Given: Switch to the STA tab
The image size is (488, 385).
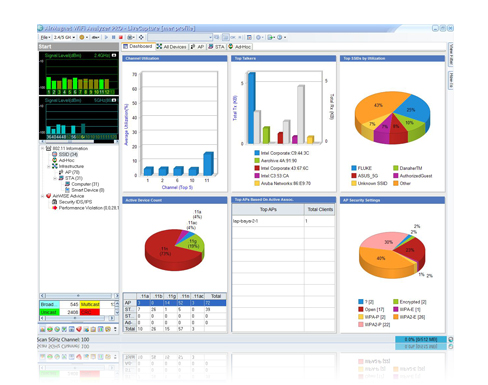Looking at the screenshot, I should 216,47.
